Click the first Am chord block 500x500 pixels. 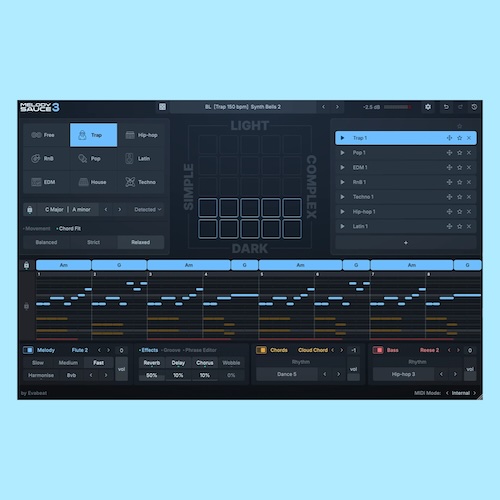click(63, 265)
